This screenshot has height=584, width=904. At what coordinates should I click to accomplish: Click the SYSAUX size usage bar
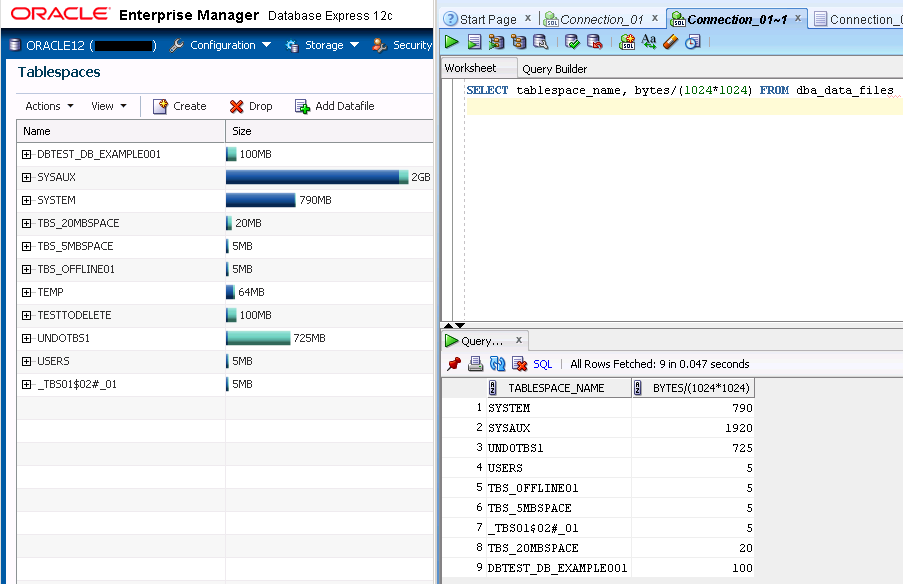(x=317, y=178)
